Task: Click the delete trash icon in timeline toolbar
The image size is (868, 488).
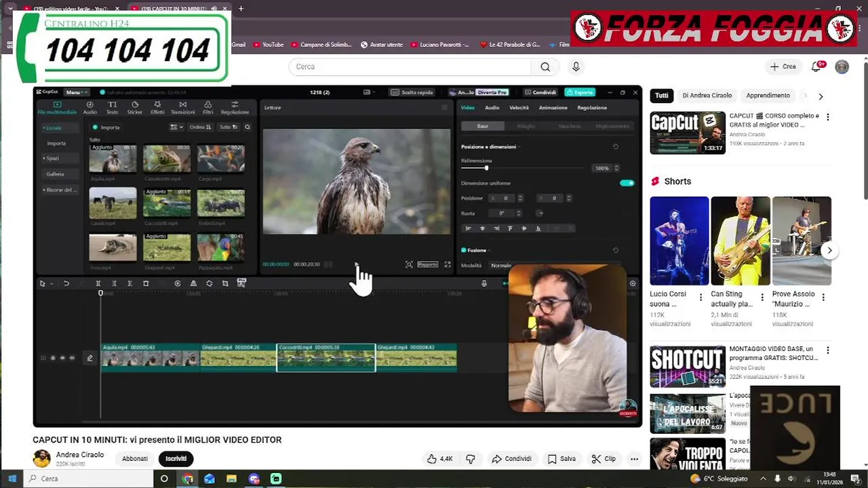Action: click(x=146, y=283)
